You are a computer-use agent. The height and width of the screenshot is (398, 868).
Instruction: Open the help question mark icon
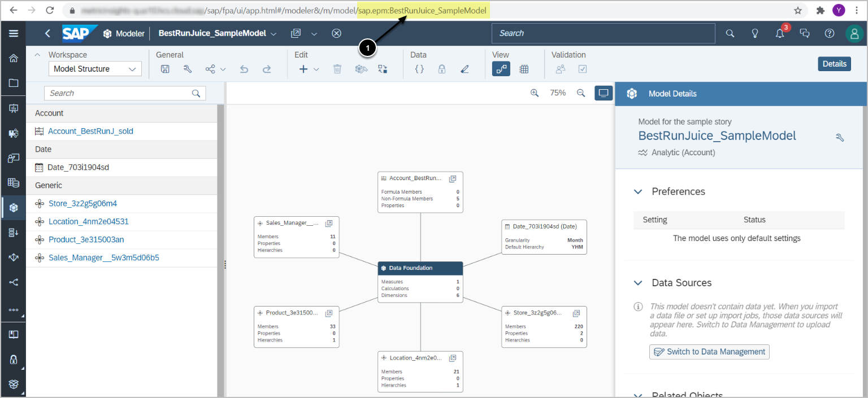pyautogui.click(x=830, y=33)
